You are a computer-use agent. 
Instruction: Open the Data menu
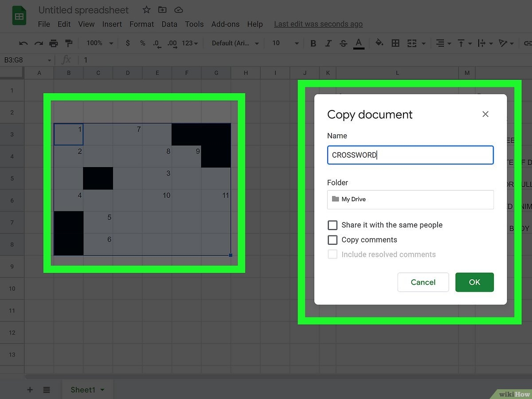pyautogui.click(x=169, y=24)
